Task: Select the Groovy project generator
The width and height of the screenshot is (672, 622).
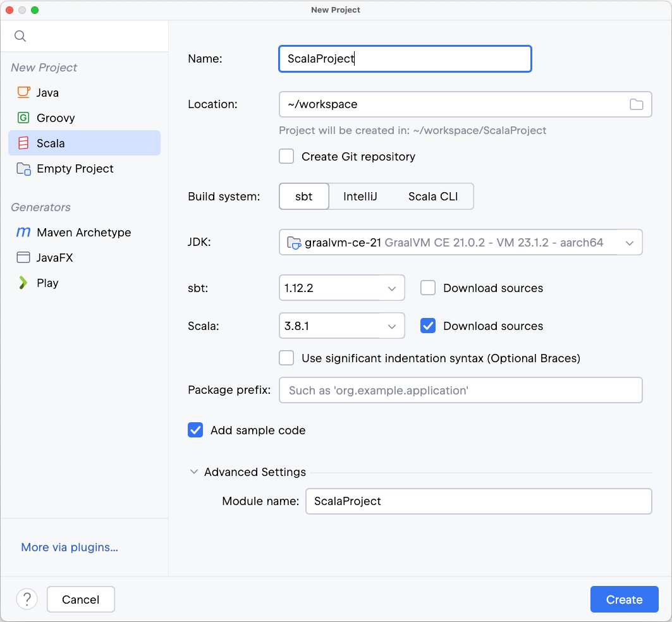Action: click(x=56, y=118)
